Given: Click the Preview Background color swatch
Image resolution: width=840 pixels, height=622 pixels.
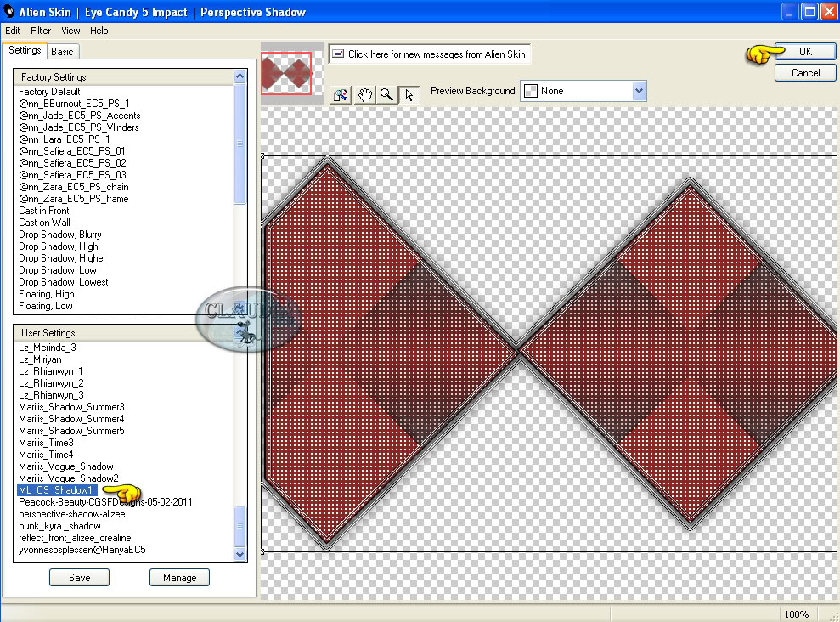Looking at the screenshot, I should tap(530, 91).
